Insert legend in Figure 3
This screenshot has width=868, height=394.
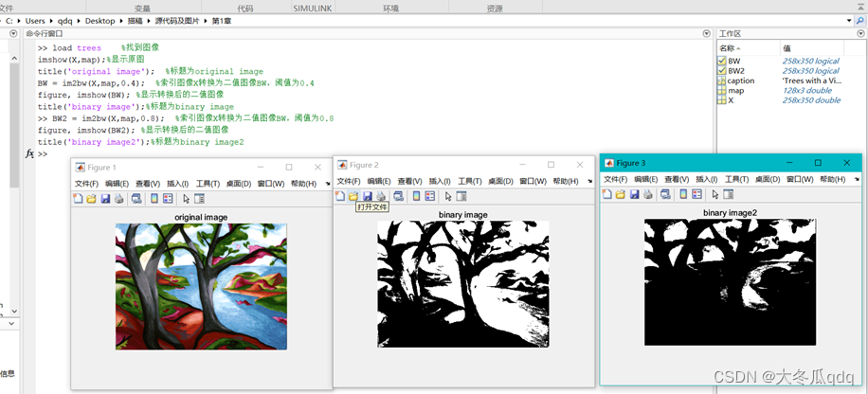(x=696, y=194)
